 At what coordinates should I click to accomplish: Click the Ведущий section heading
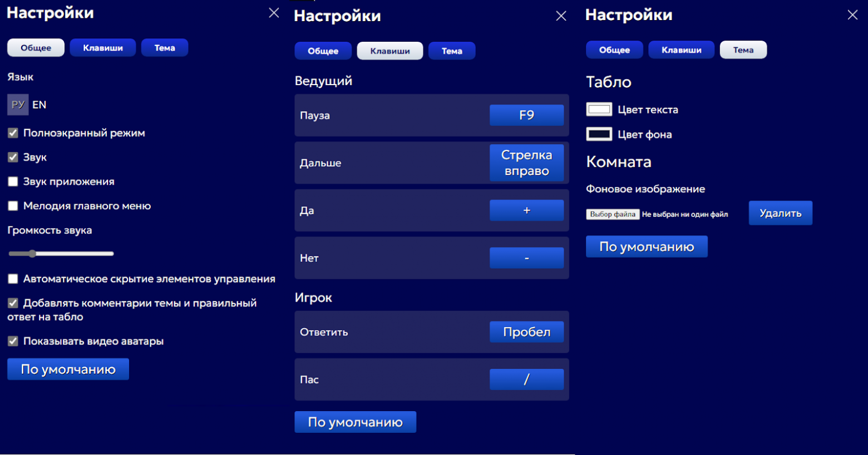[323, 81]
